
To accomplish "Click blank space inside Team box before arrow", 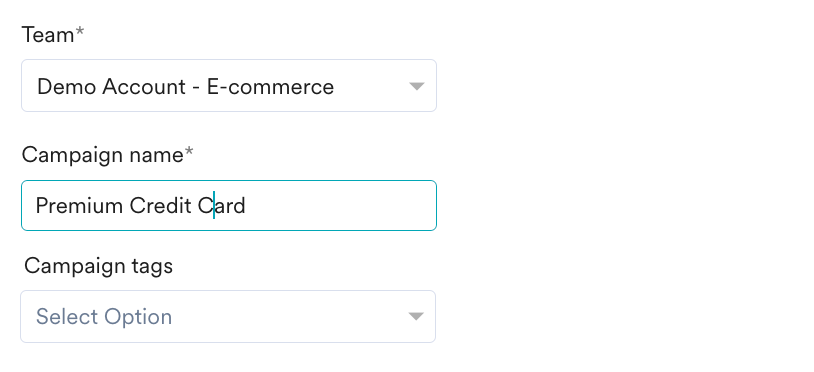I will (371, 86).
